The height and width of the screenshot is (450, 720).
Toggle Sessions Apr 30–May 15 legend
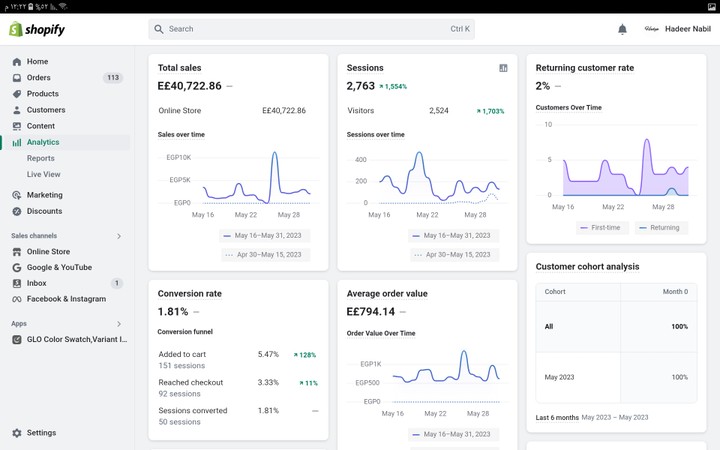point(455,254)
